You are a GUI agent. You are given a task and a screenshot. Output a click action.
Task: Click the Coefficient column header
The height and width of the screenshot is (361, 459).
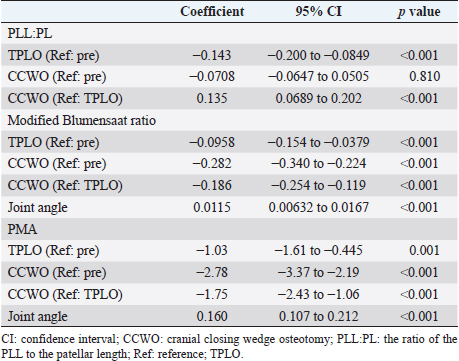(x=212, y=12)
